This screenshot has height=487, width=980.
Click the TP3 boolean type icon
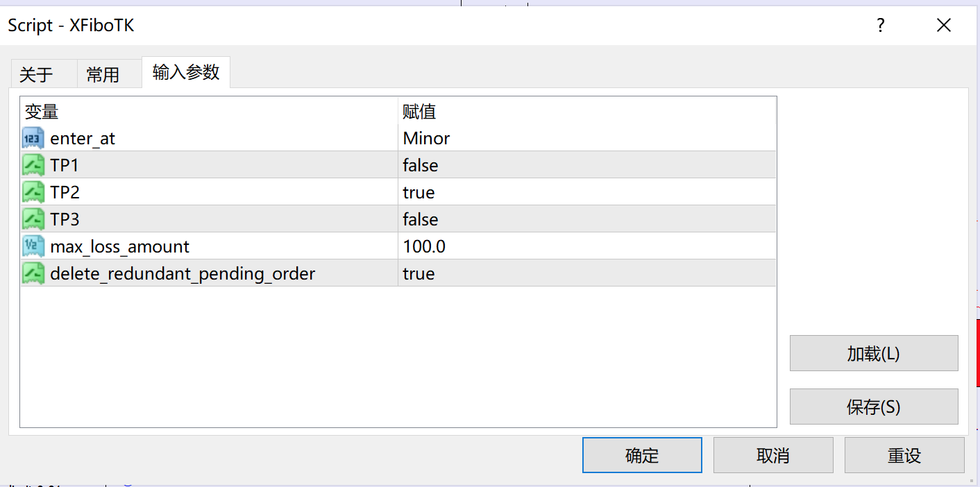[x=33, y=219]
